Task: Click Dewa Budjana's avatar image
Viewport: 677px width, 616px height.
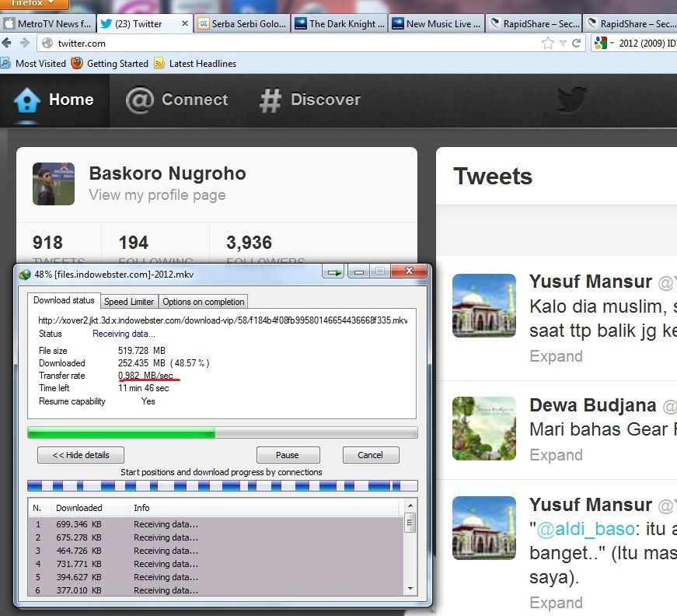Action: (484, 429)
